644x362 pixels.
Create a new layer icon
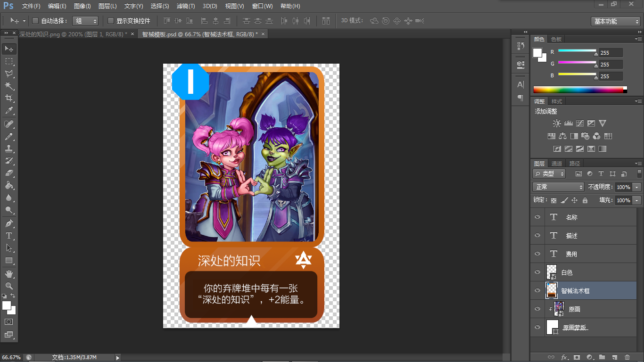click(x=614, y=357)
